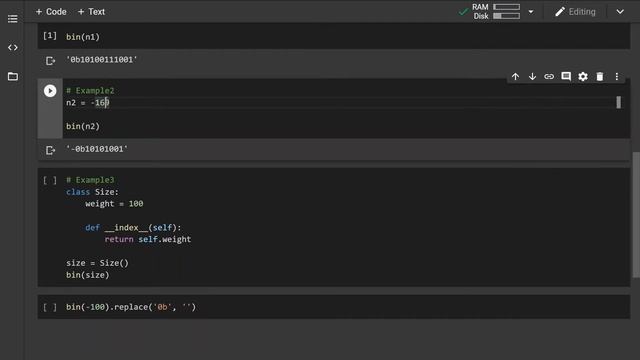Click the bin(-100).replace code line
Image resolution: width=640 pixels, height=360 pixels.
131,307
